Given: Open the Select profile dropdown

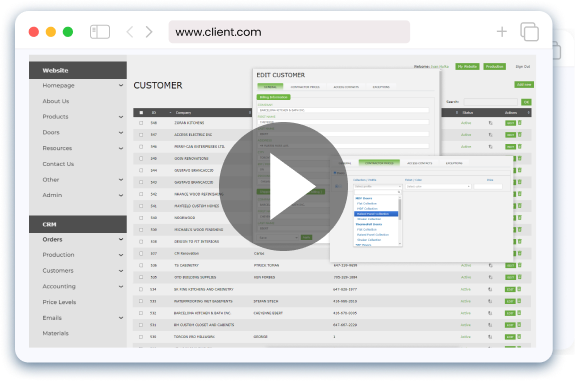Looking at the screenshot, I should click(x=377, y=187).
